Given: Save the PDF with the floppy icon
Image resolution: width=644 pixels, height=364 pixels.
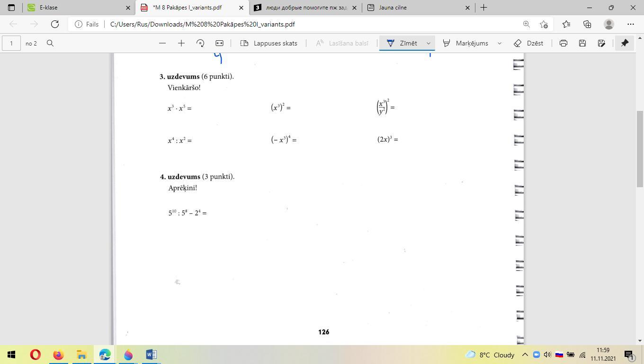Looking at the screenshot, I should coord(582,43).
